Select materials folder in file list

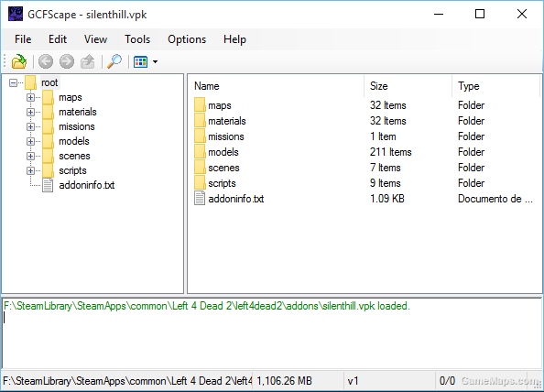tap(227, 121)
